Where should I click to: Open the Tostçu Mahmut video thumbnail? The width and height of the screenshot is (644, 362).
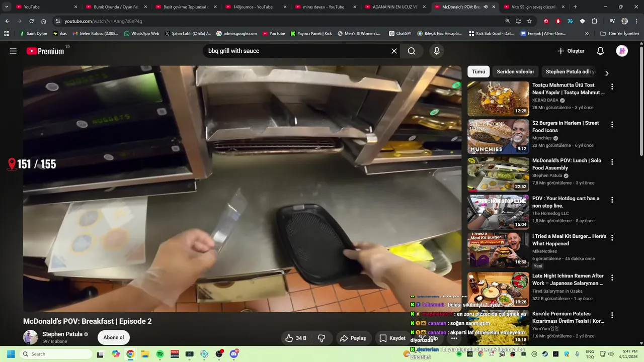[498, 99]
